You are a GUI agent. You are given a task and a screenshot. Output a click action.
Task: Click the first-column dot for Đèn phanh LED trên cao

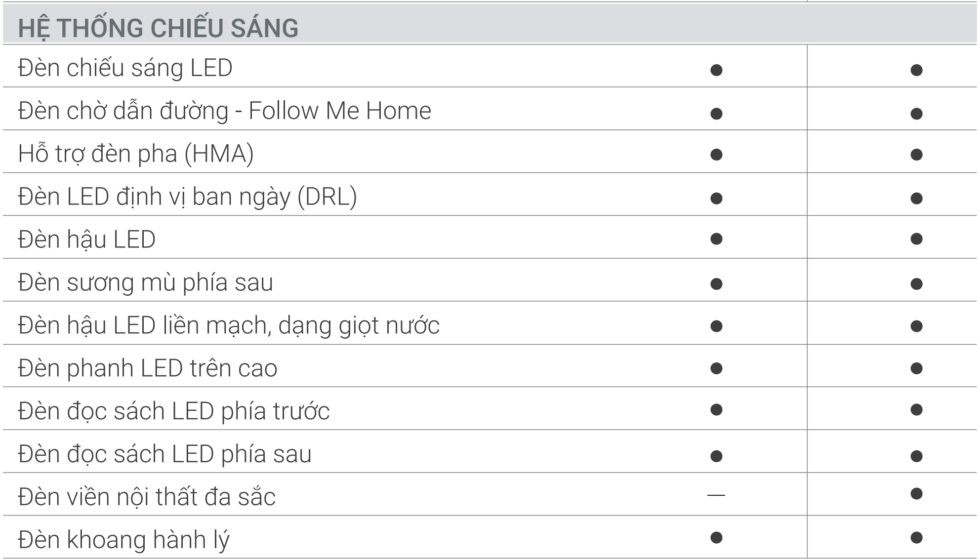click(716, 368)
